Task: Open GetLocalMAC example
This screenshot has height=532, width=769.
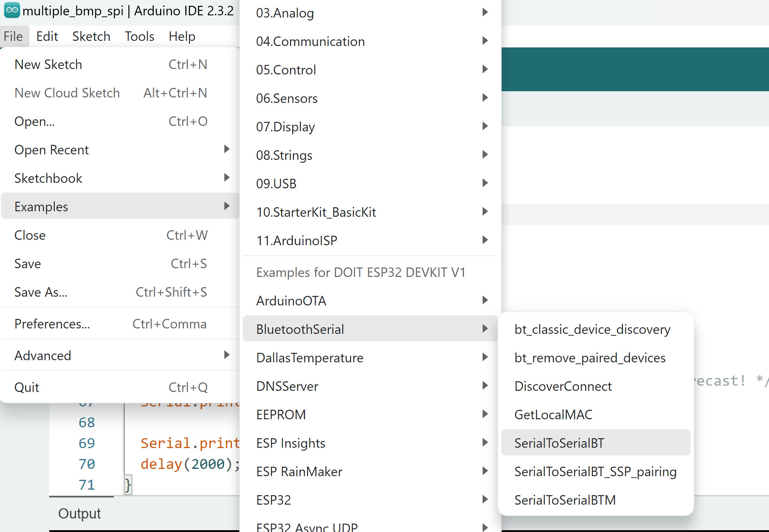Action: (596, 415)
